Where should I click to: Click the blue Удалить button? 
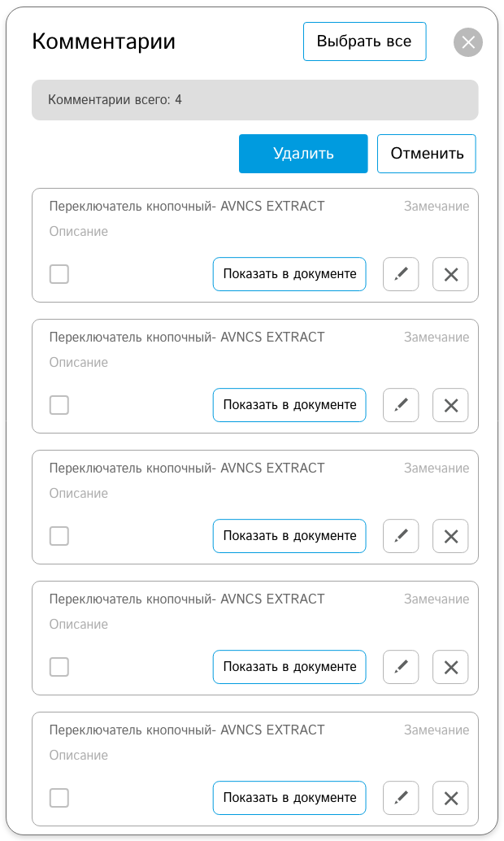click(303, 154)
